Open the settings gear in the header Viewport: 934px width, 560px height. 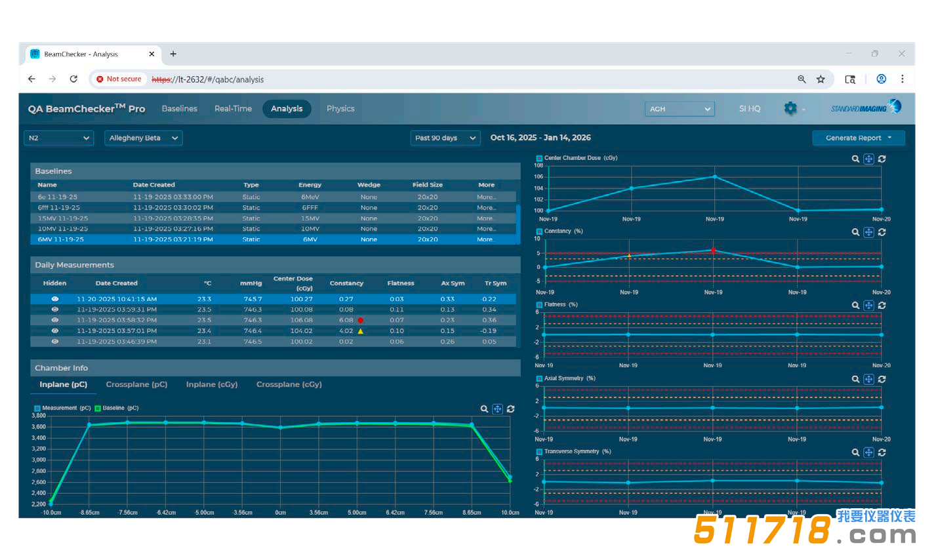pos(790,109)
